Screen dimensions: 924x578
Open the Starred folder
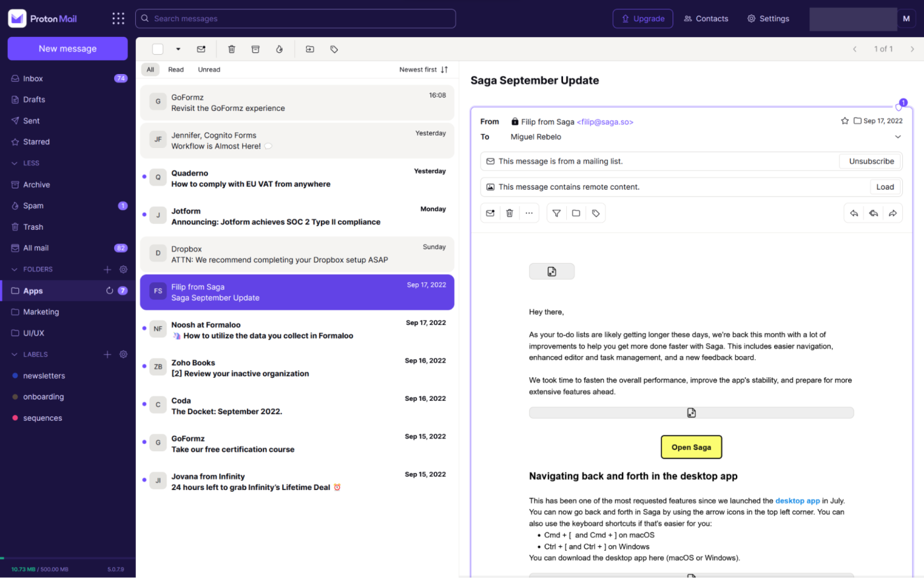[x=68, y=142]
